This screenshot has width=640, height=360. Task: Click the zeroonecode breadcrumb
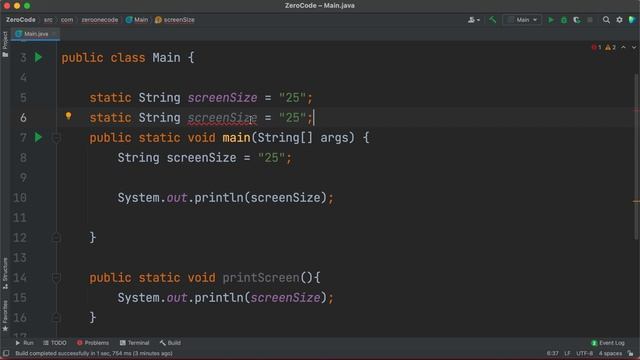100,20
